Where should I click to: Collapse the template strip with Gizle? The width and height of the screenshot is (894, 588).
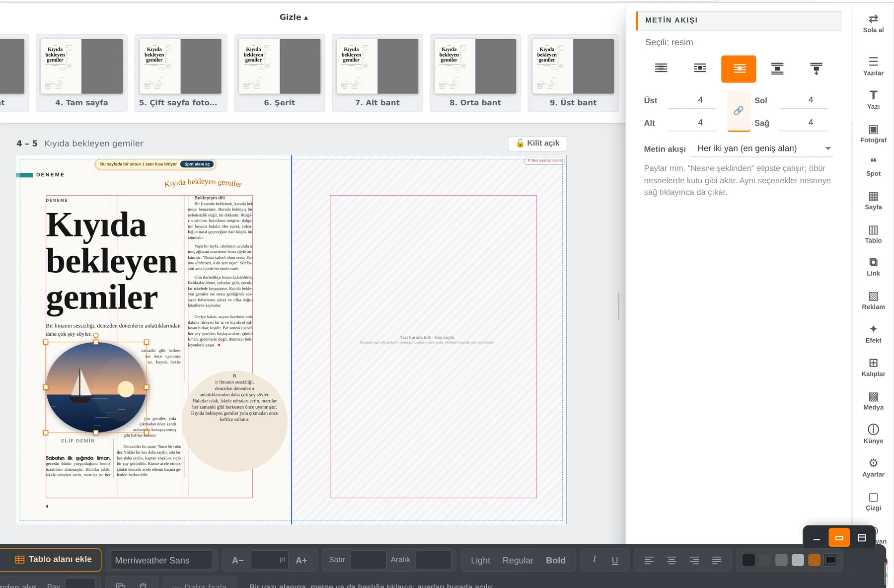click(294, 17)
